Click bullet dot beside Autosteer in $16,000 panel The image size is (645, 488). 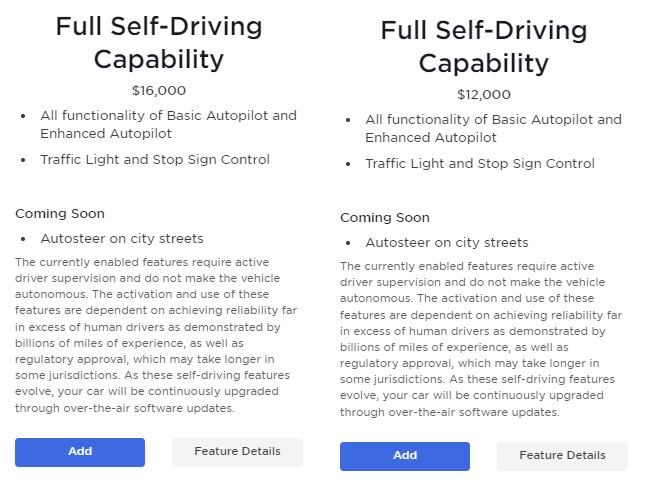(23, 240)
